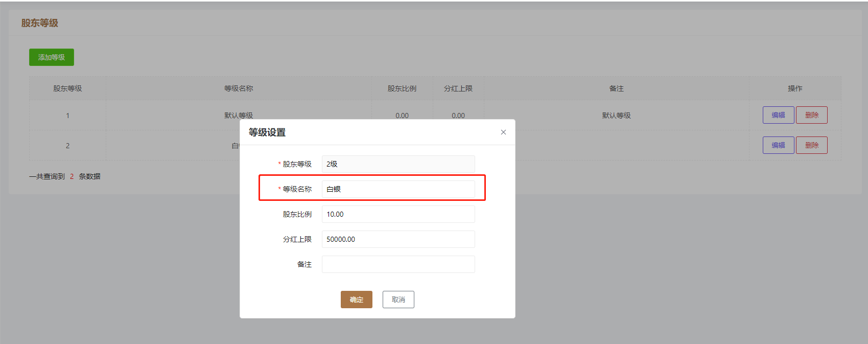Click the 一共查询到 2 条数据 summary text
Viewport: 868px width, 344px height.
pyautogui.click(x=65, y=176)
